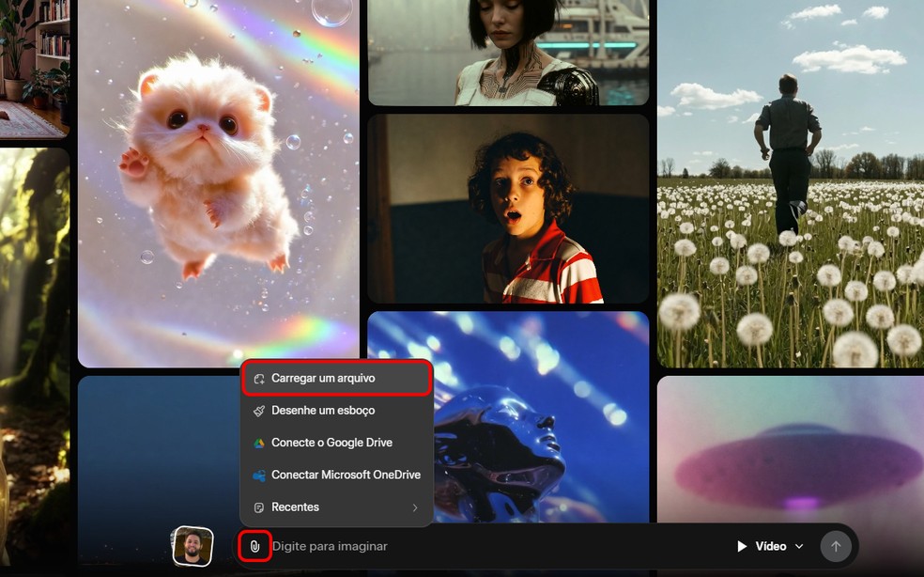Open the surprised curly-haired child image
Screen dimensions: 924x577
509,209
